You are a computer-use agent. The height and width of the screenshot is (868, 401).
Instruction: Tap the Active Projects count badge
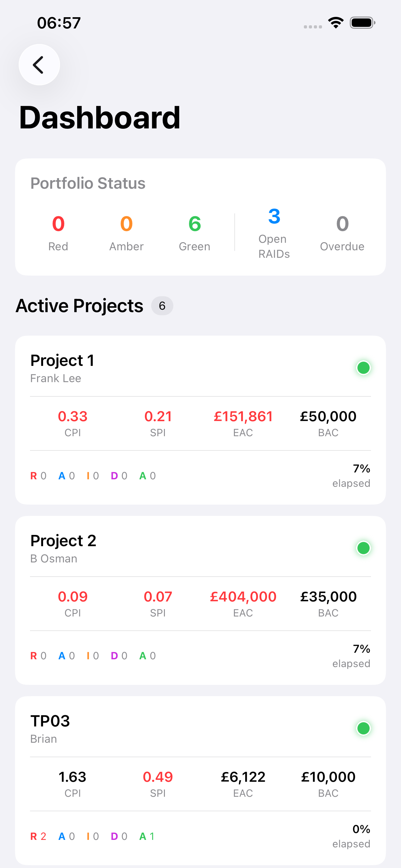tap(162, 306)
